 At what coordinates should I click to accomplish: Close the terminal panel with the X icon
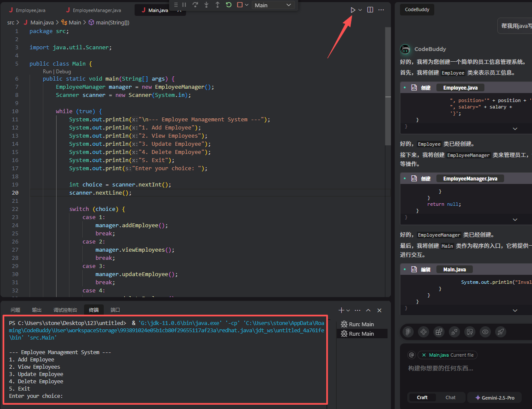pos(379,310)
